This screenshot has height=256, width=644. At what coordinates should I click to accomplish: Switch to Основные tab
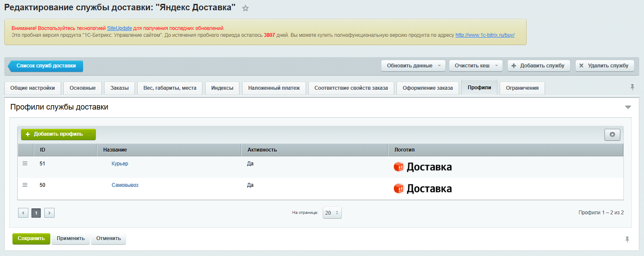pyautogui.click(x=83, y=88)
